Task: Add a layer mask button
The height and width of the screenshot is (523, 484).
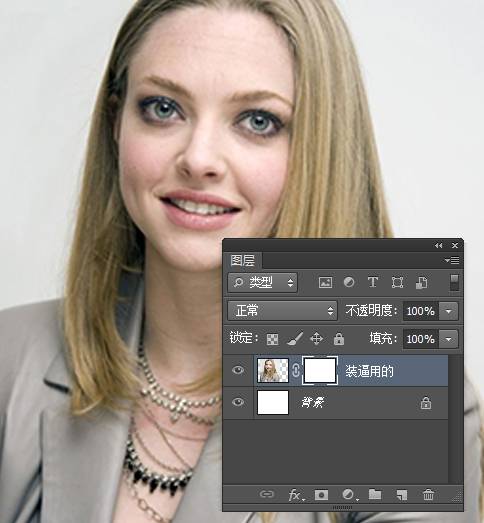Action: point(321,495)
